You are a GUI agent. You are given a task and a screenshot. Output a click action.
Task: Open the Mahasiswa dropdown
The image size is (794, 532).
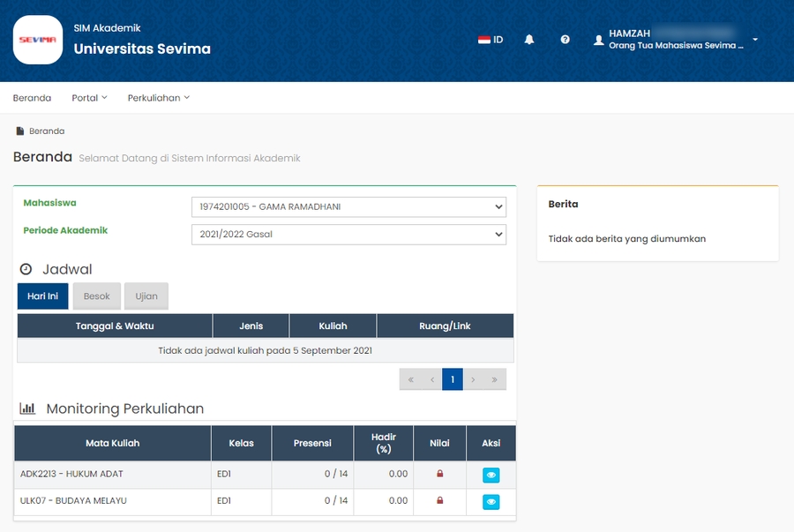(x=348, y=207)
